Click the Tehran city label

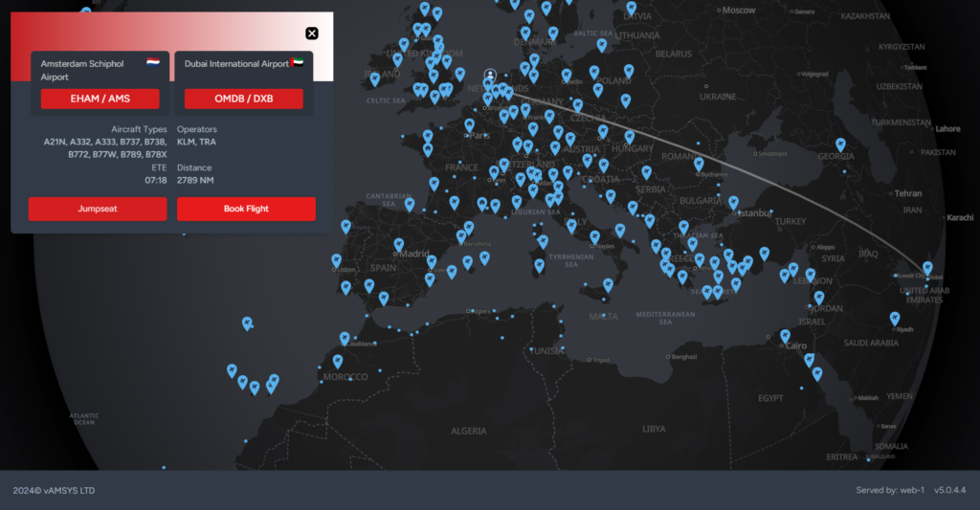coord(907,193)
